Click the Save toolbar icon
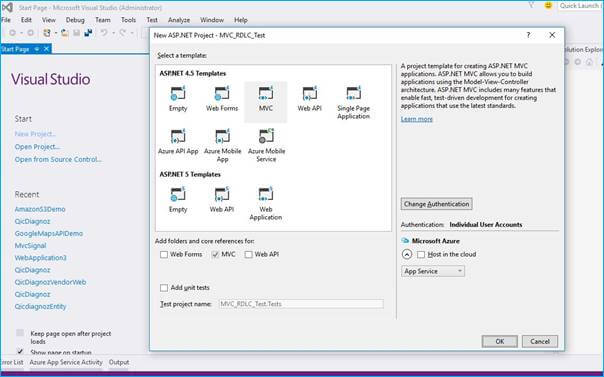The height and width of the screenshot is (377, 604). tap(76, 33)
